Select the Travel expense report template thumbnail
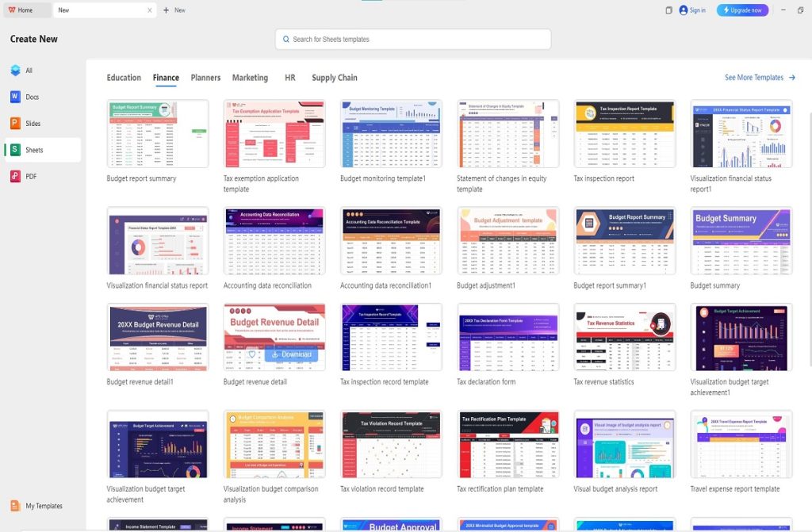This screenshot has width=812, height=532. click(x=741, y=444)
